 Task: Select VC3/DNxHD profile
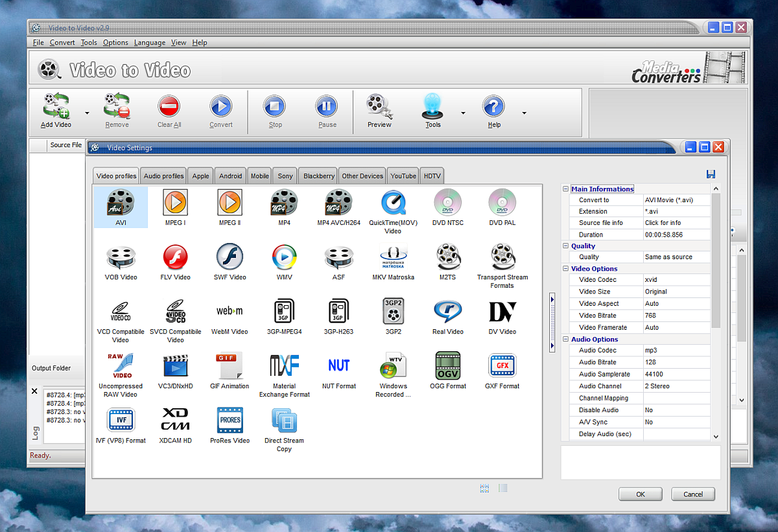click(x=175, y=371)
